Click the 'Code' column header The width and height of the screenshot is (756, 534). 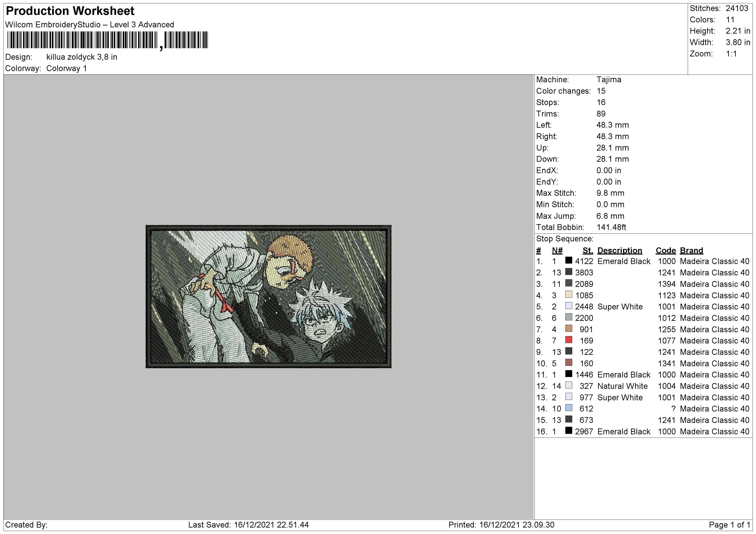(666, 251)
